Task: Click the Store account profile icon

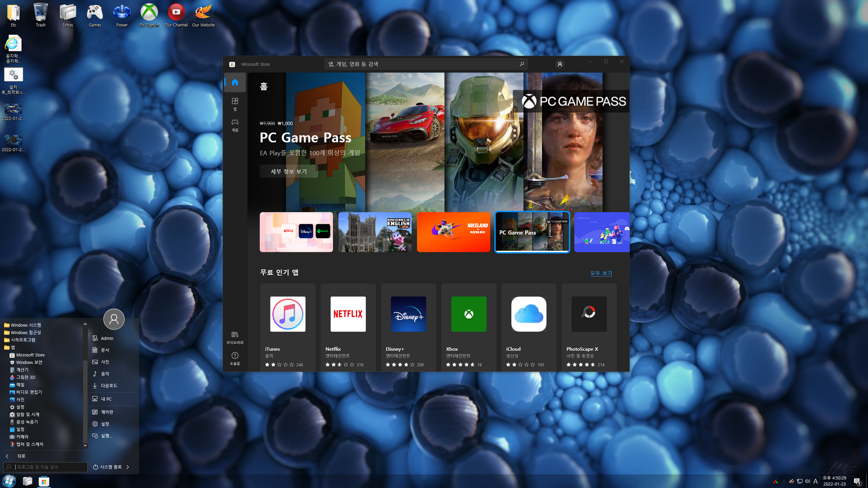Action: pyautogui.click(x=559, y=64)
